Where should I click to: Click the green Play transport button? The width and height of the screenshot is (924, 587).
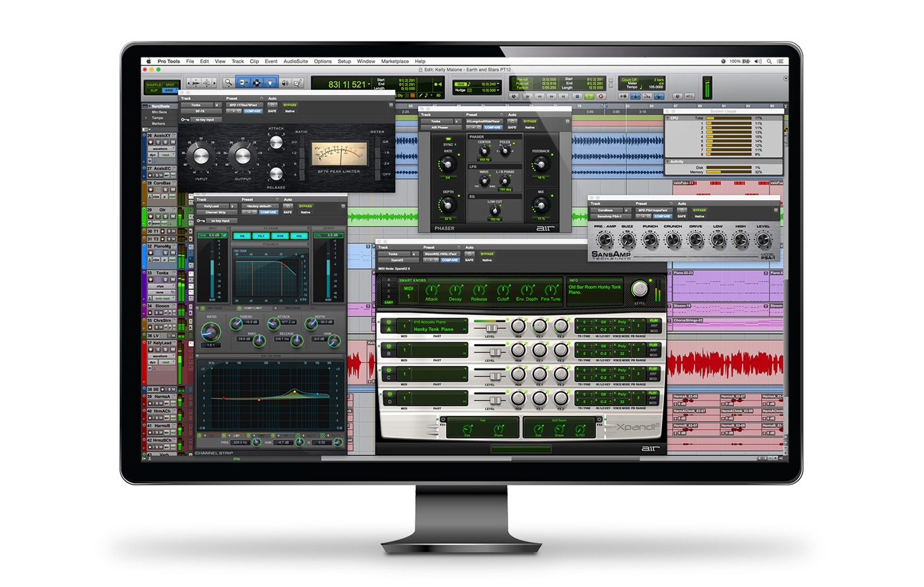tap(589, 96)
